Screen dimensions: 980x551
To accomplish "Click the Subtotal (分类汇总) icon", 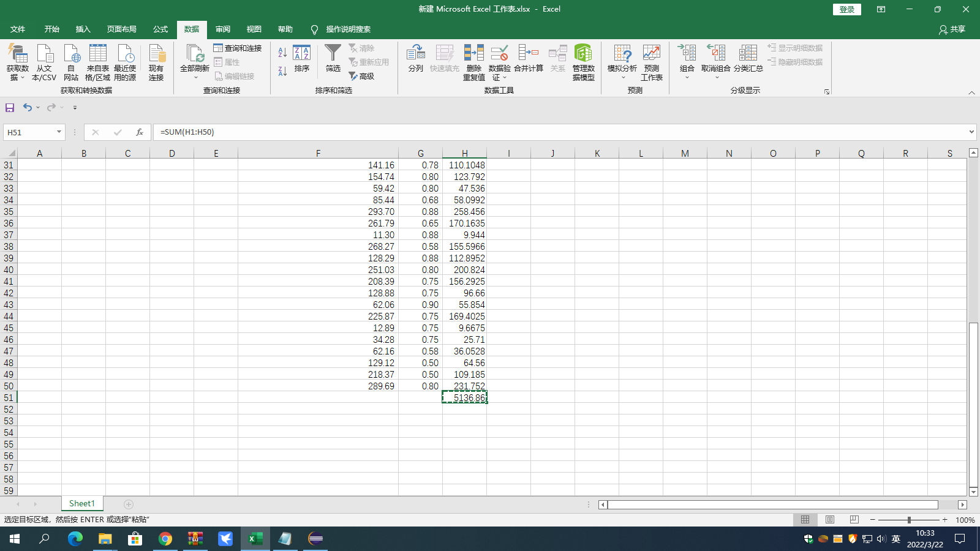I will coord(748,58).
